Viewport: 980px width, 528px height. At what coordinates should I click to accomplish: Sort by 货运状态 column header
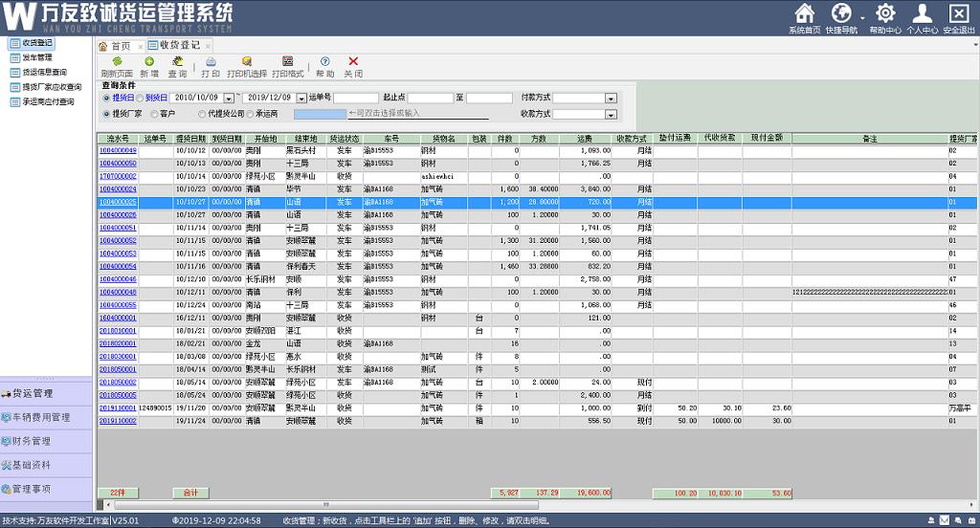345,139
